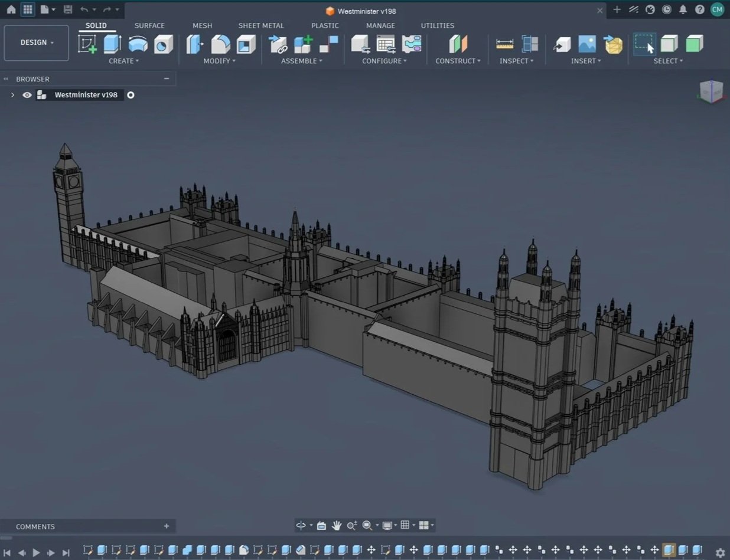Hide Browser with double-arrow icon

6,79
